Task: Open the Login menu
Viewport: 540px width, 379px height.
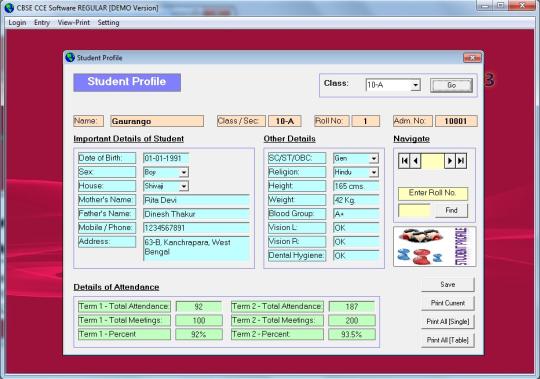Action: point(17,22)
